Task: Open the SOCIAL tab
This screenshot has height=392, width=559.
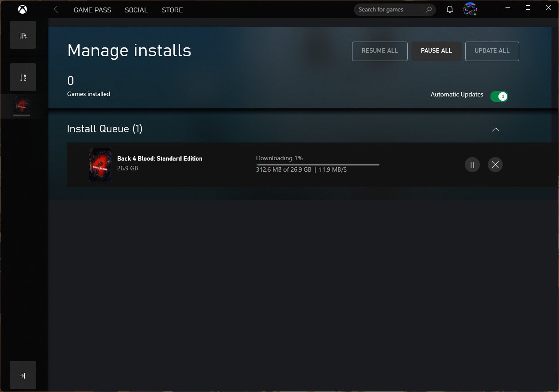Action: pyautogui.click(x=136, y=10)
